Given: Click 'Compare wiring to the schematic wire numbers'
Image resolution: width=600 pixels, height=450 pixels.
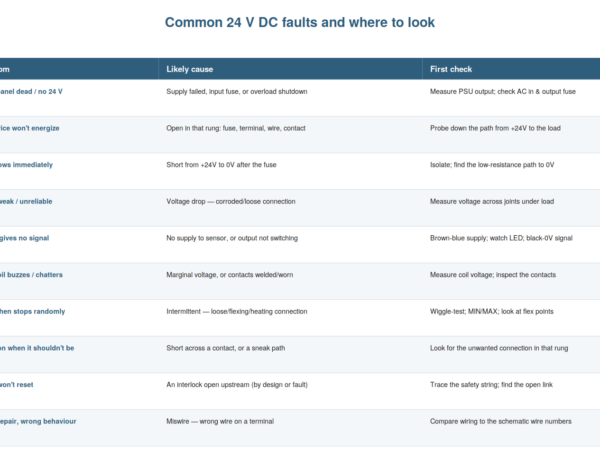Looking at the screenshot, I should 501,421.
